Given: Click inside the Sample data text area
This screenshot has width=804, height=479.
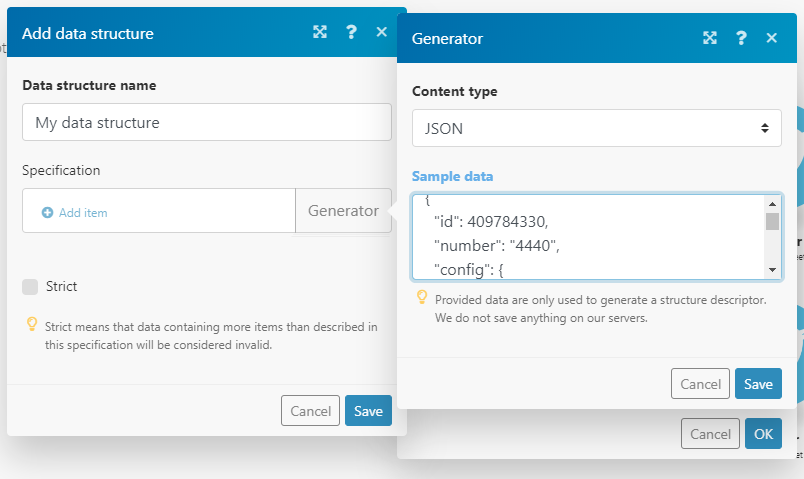Looking at the screenshot, I should pyautogui.click(x=589, y=237).
